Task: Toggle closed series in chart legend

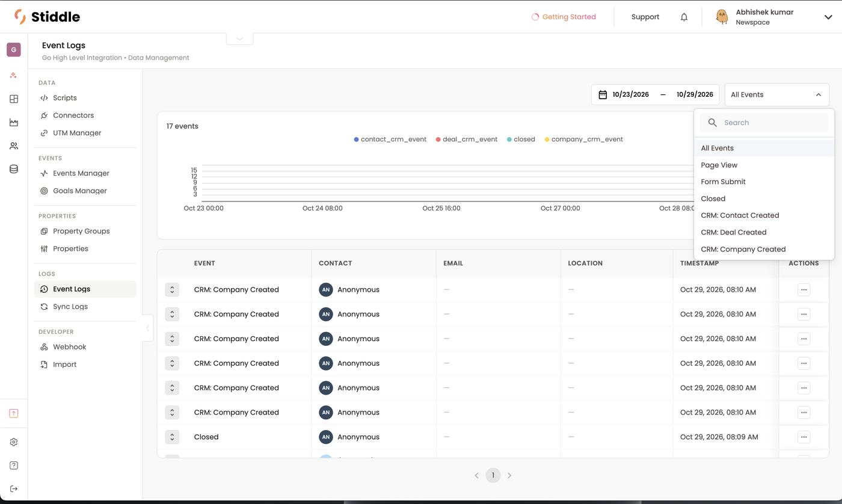Action: coord(521,140)
